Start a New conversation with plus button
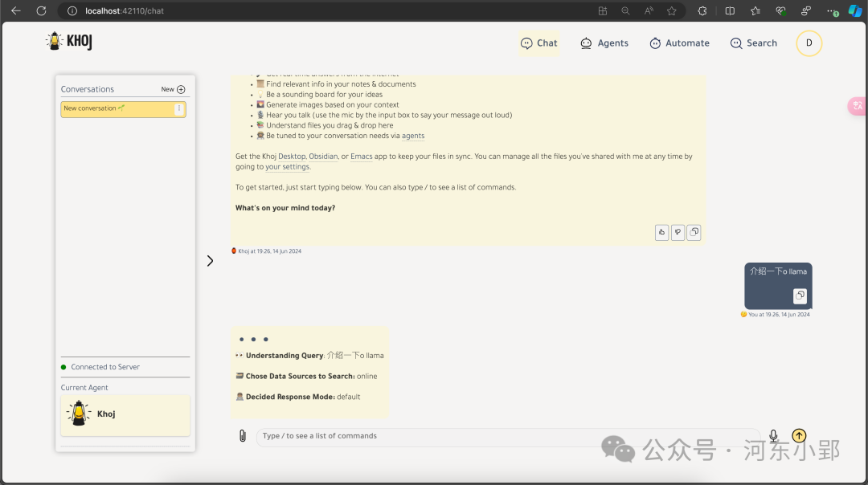 [174, 89]
